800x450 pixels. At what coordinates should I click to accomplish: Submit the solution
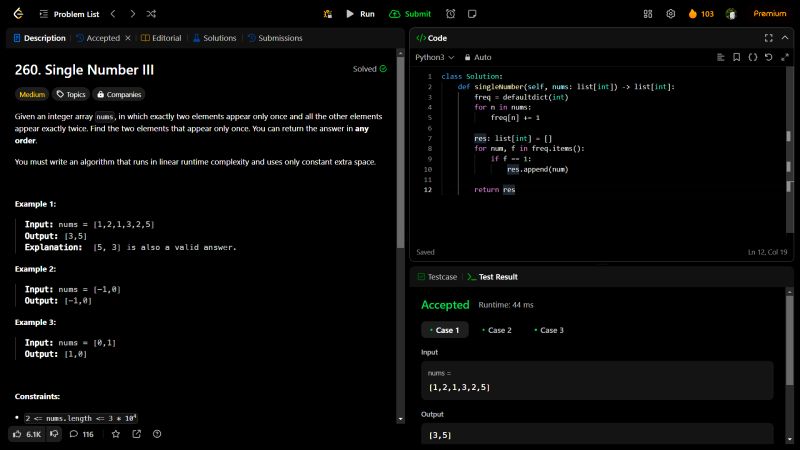[410, 14]
